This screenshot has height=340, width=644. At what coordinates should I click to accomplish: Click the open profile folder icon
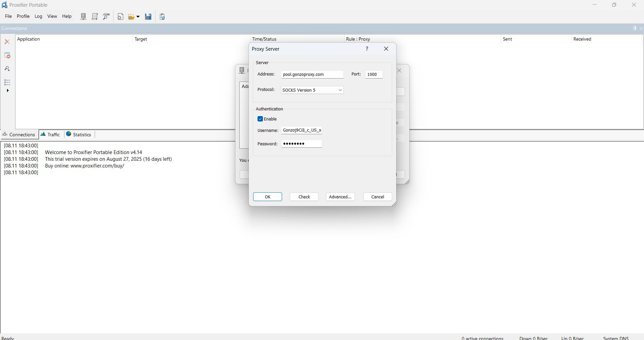pos(131,17)
